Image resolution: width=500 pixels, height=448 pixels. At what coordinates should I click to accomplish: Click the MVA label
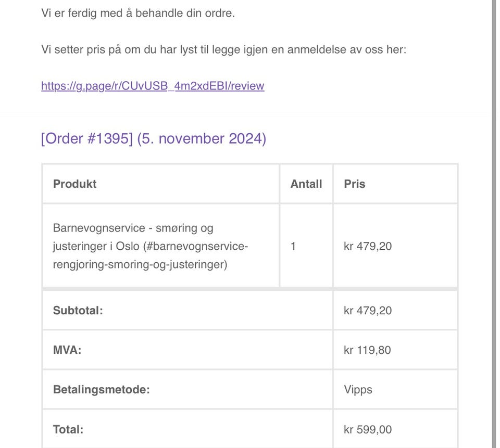(x=67, y=350)
